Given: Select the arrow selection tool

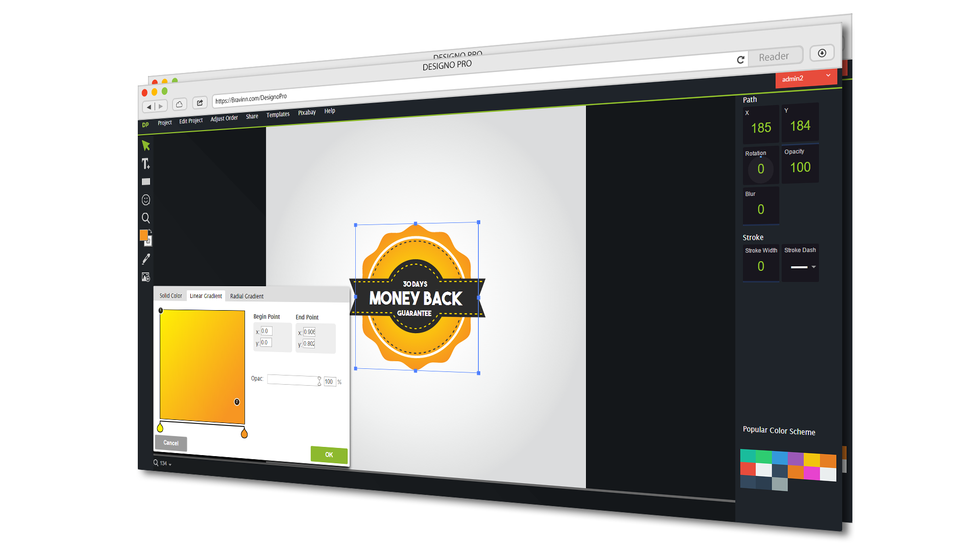Looking at the screenshot, I should pyautogui.click(x=146, y=145).
